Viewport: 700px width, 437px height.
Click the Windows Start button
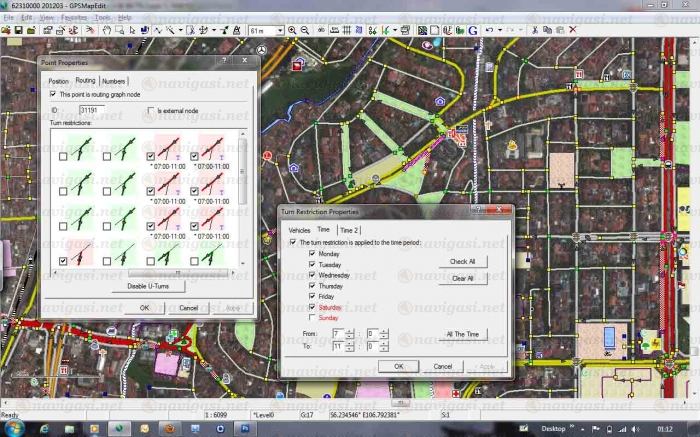pos(12,427)
